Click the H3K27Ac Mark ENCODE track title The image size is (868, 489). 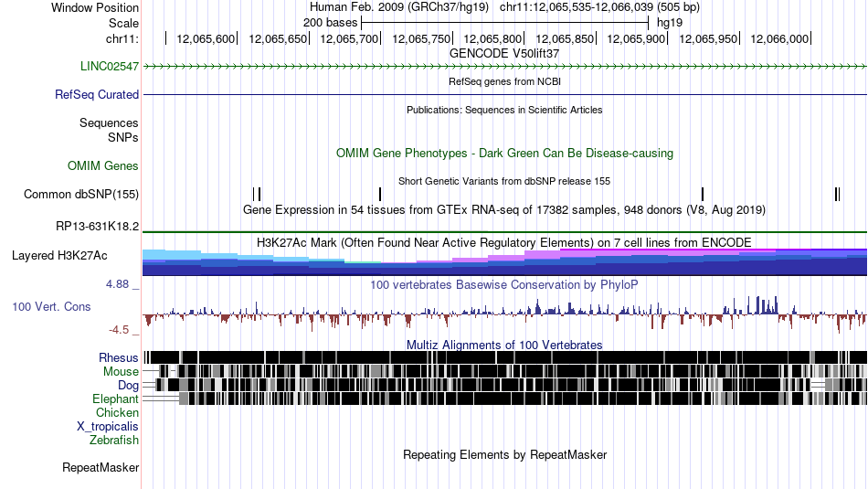[504, 242]
